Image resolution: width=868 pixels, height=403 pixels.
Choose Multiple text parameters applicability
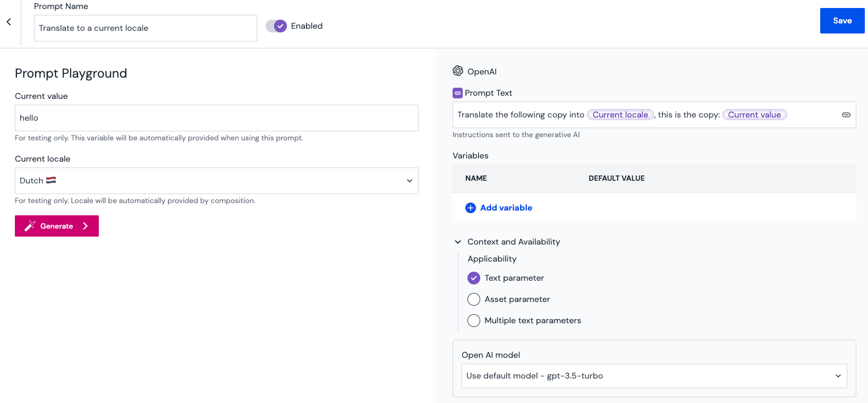click(x=474, y=321)
